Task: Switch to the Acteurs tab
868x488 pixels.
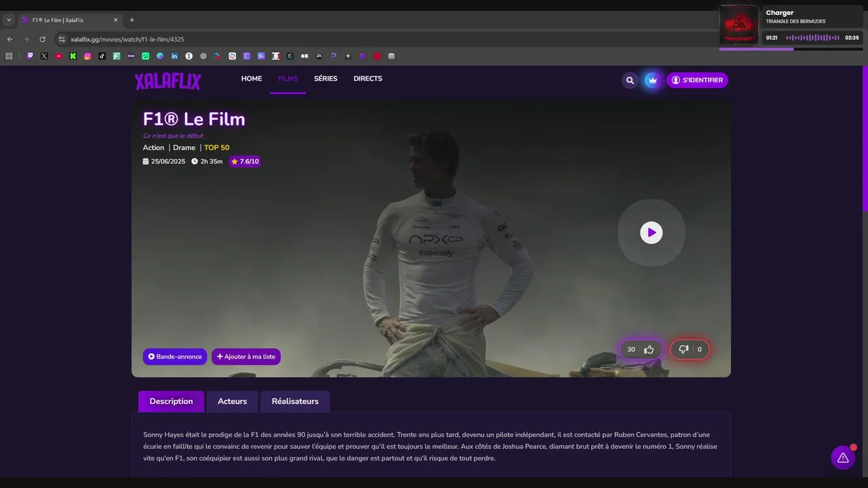Action: tap(232, 401)
